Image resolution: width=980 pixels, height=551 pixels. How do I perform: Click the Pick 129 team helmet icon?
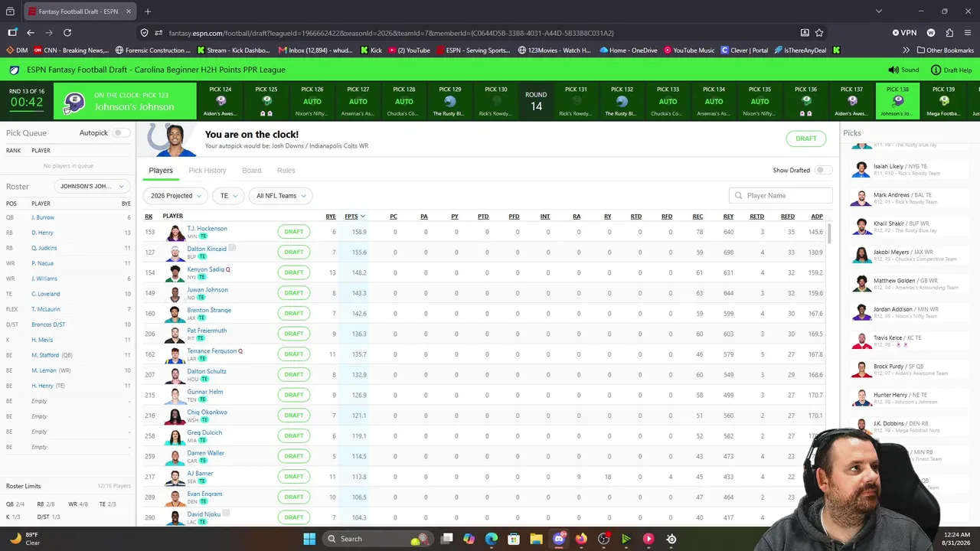(450, 101)
